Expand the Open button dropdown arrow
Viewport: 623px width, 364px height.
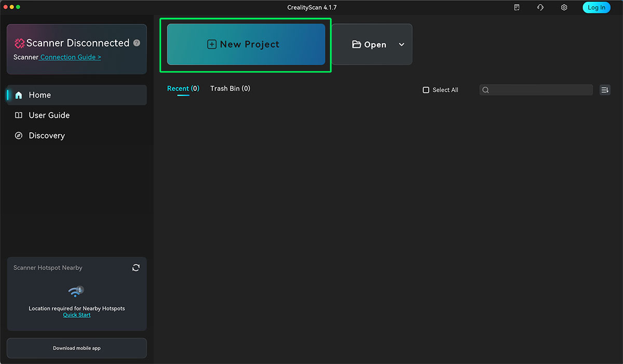[401, 45]
